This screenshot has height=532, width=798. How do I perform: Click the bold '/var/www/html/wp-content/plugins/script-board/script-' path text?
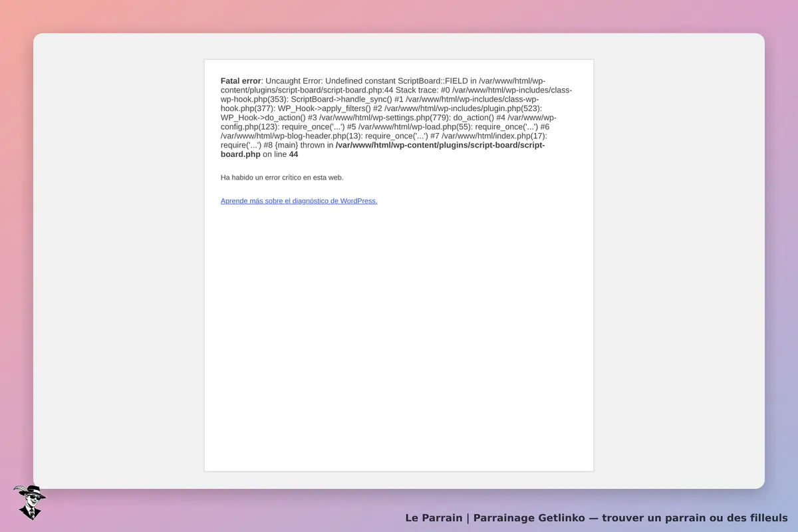point(440,145)
